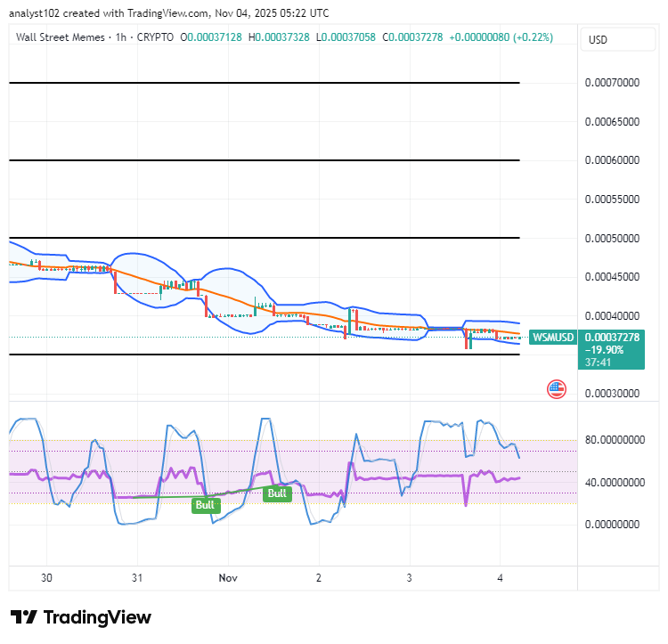The width and height of the screenshot is (668, 644).
Task: Click the Wall Street Memes symbol title
Action: (x=60, y=37)
